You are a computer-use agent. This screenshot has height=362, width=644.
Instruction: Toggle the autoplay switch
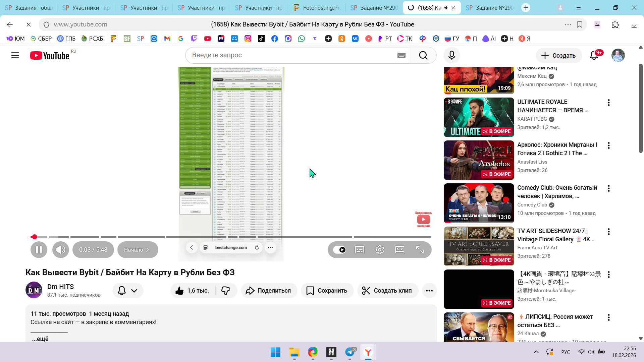pyautogui.click(x=339, y=250)
